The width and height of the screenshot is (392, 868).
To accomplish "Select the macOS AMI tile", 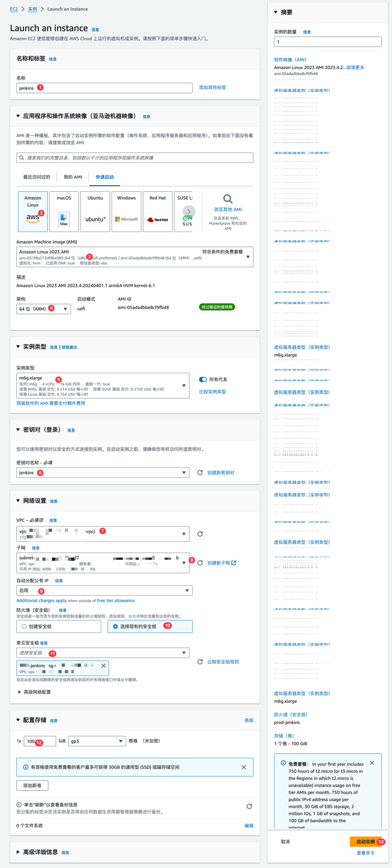I will [64, 211].
